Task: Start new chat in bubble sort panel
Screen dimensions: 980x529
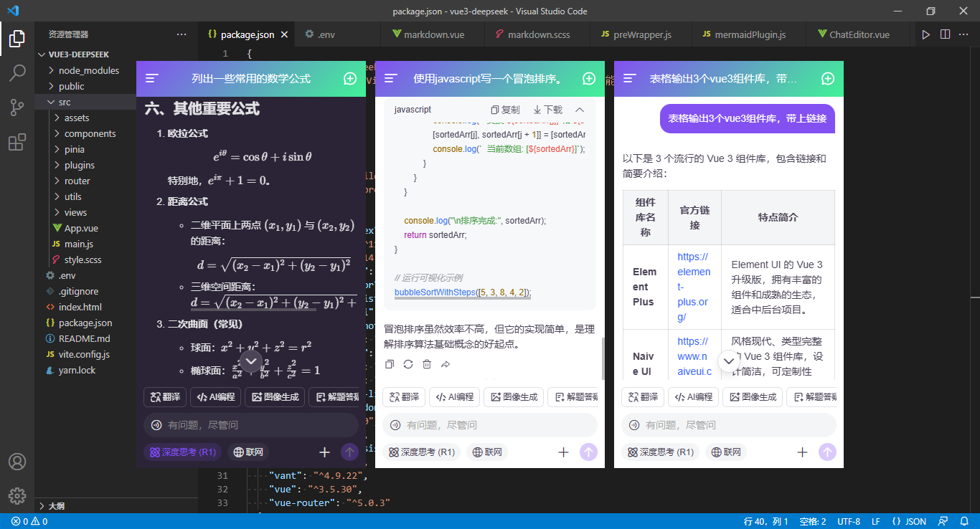Action: coord(589,79)
